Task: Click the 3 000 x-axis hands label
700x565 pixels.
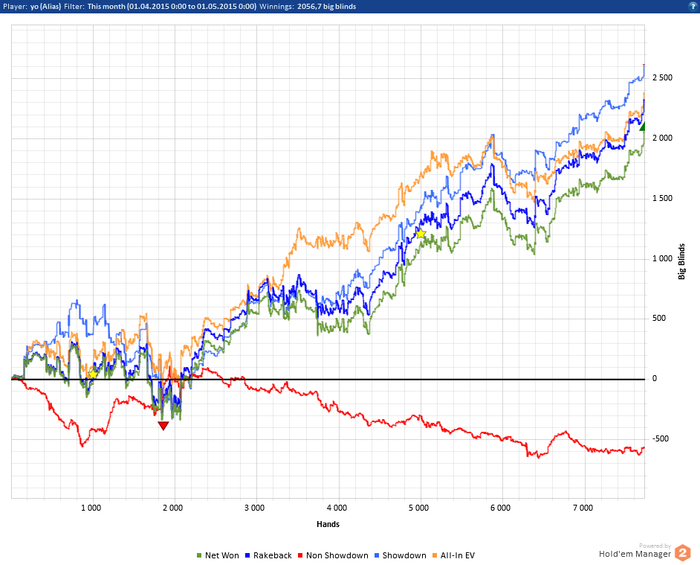Action: tap(254, 508)
